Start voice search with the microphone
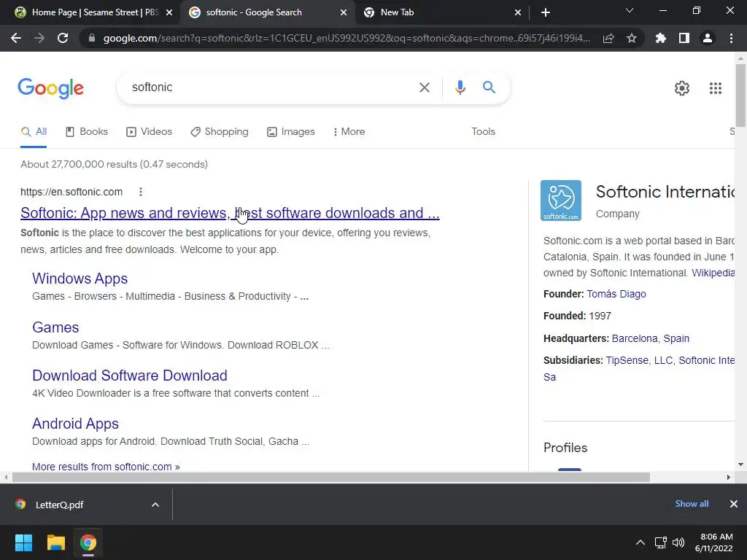This screenshot has height=560, width=747. (460, 87)
